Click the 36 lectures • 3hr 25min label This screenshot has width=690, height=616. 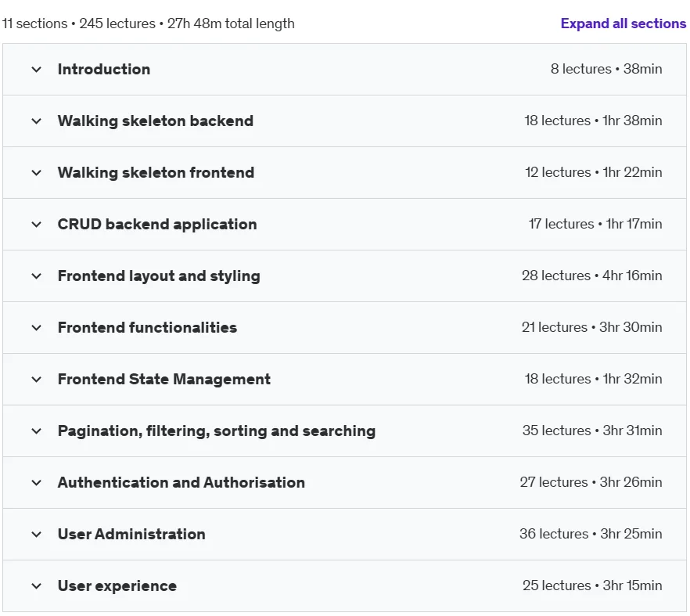[591, 534]
